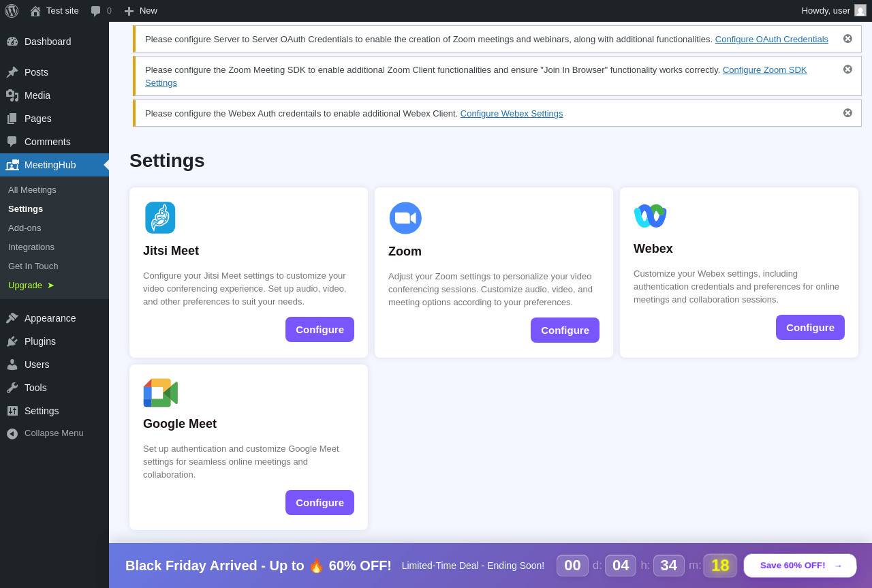
Task: Open the Plugins menu label
Action: pyautogui.click(x=40, y=341)
